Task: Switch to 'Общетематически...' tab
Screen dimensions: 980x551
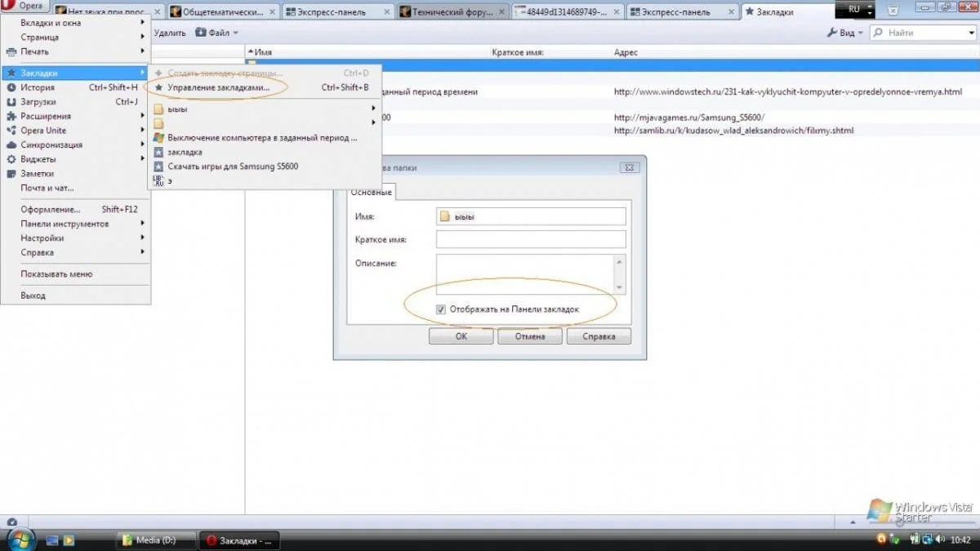Action: pos(224,11)
